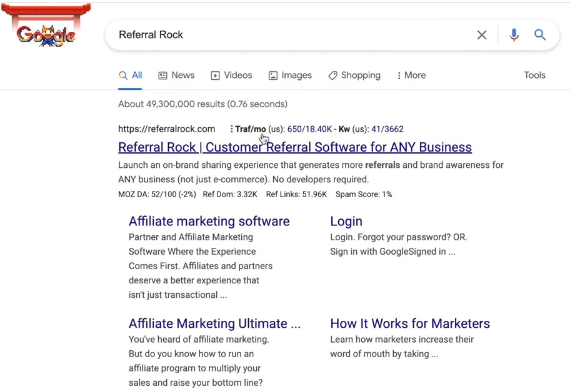This screenshot has width=570, height=392.
Task: Start voice search with microphone icon
Action: click(514, 35)
